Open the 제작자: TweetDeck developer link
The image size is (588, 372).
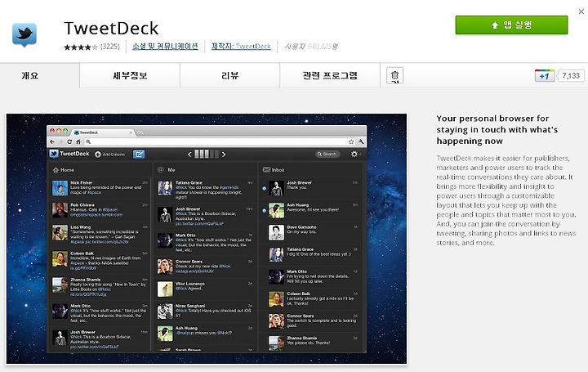(x=241, y=46)
